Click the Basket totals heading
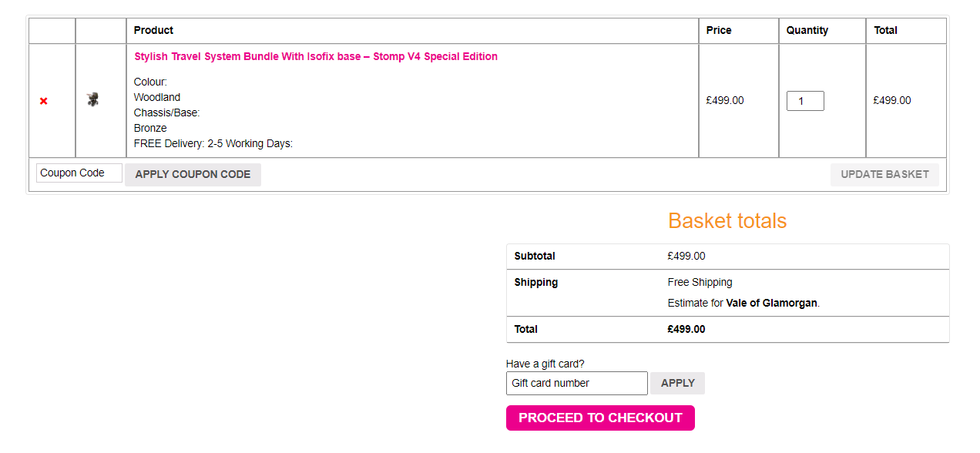Viewport: 980px width, 453px height. pyautogui.click(x=727, y=221)
